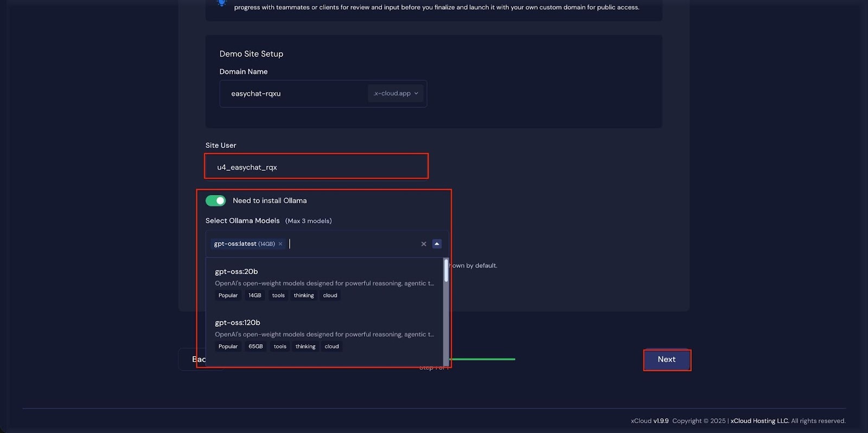The image size is (868, 433).
Task: Choose the gpt-oss:120b model option
Action: coord(238,322)
